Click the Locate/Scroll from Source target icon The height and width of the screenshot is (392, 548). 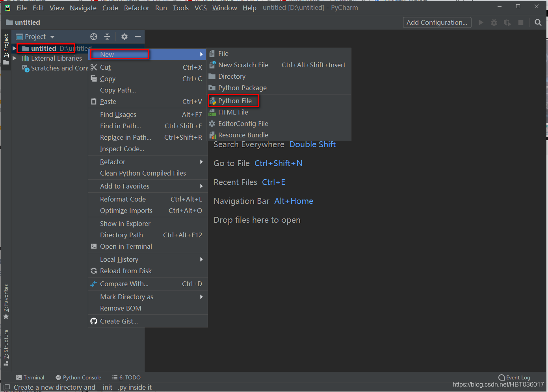point(94,37)
